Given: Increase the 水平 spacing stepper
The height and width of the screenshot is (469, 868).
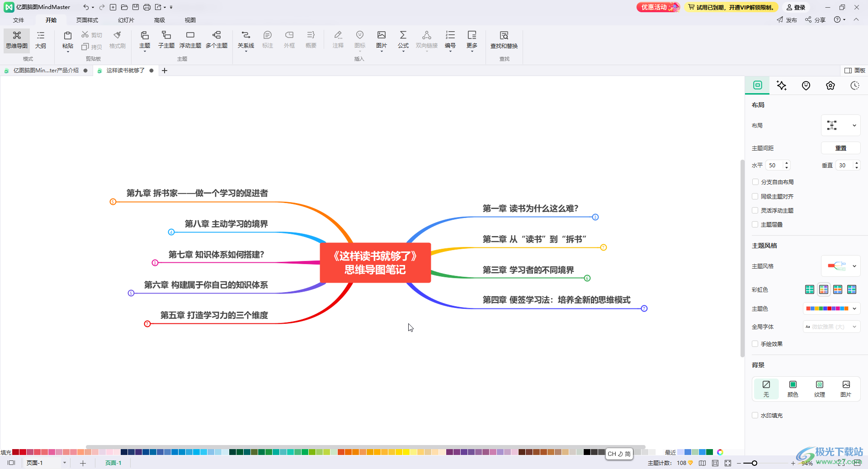Looking at the screenshot, I should [787, 163].
